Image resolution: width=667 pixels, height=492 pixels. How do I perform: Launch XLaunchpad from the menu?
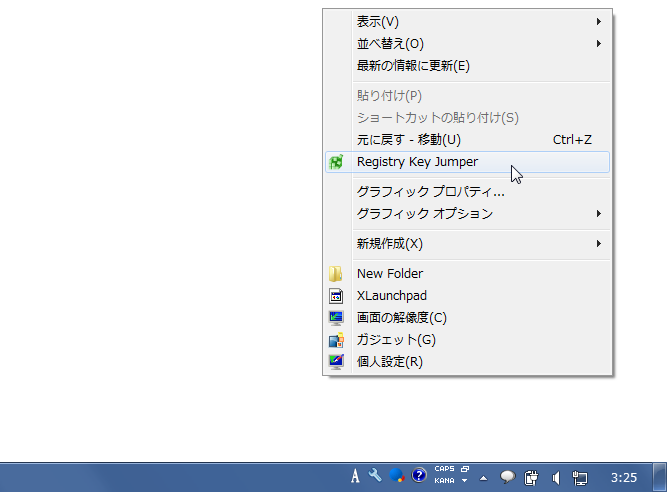pyautogui.click(x=467, y=296)
